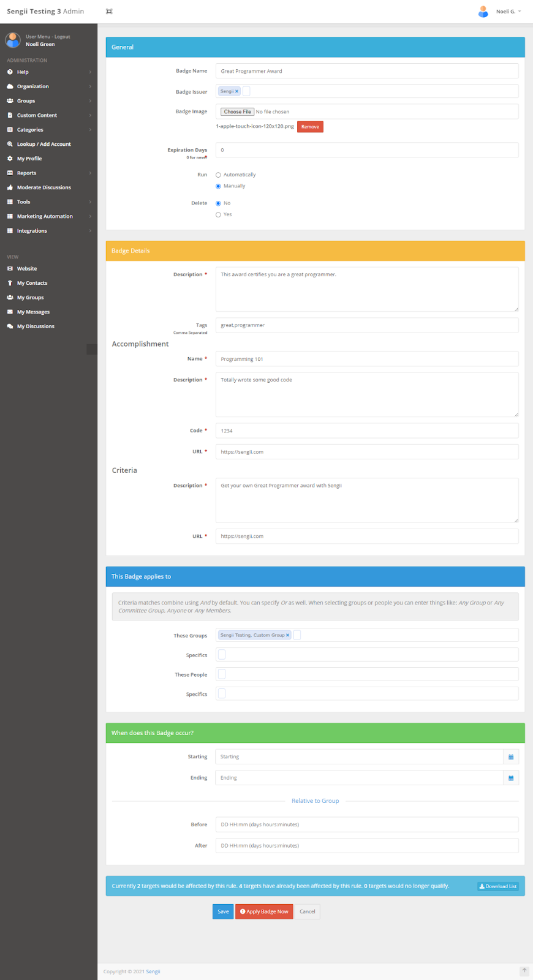Click the scroll-to-top arrow in footer
The width and height of the screenshot is (533, 980).
click(x=524, y=971)
